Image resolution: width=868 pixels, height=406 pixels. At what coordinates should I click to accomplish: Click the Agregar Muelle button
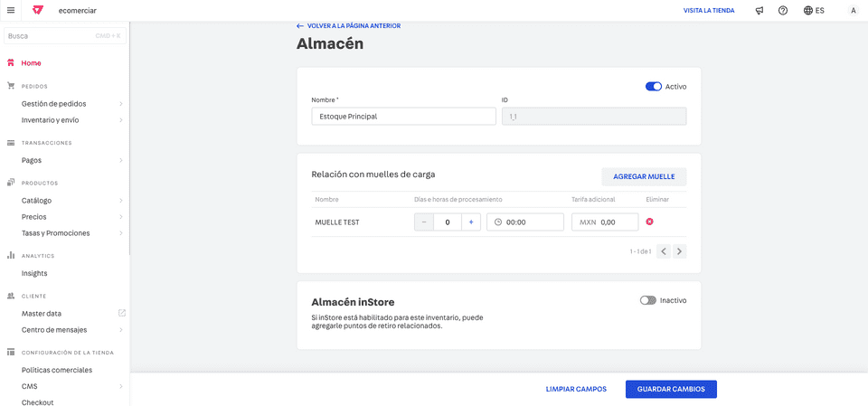pyautogui.click(x=644, y=176)
